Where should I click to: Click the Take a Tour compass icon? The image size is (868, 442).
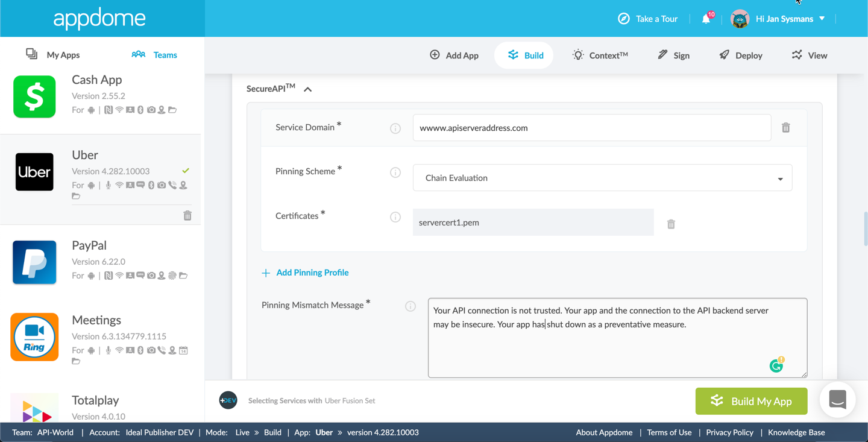coord(623,19)
